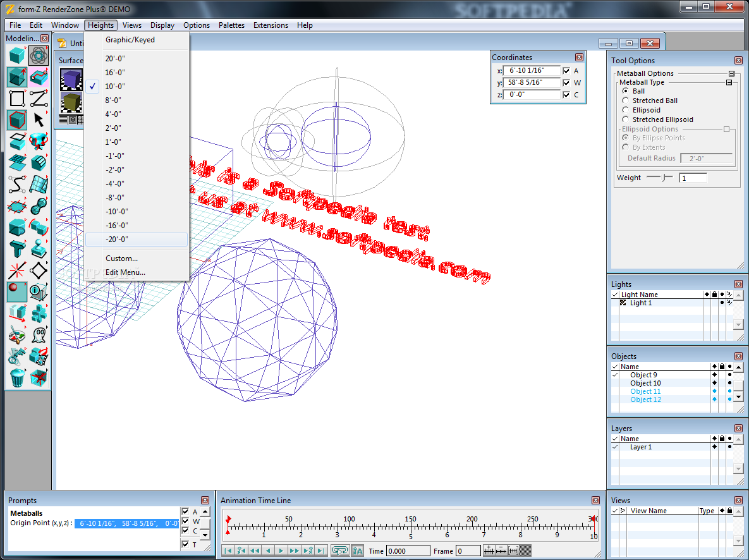Open Edit Menu... entry in Heights
The image size is (749, 560).
(x=137, y=272)
